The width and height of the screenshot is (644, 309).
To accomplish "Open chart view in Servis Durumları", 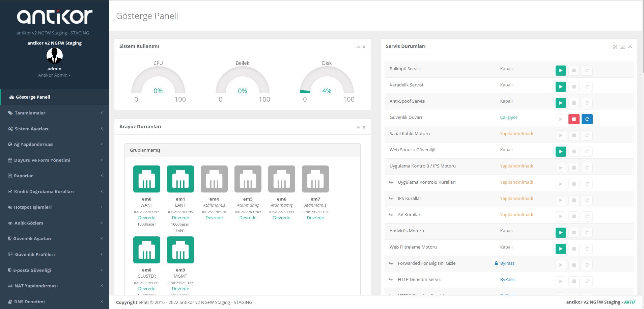I will [x=622, y=47].
